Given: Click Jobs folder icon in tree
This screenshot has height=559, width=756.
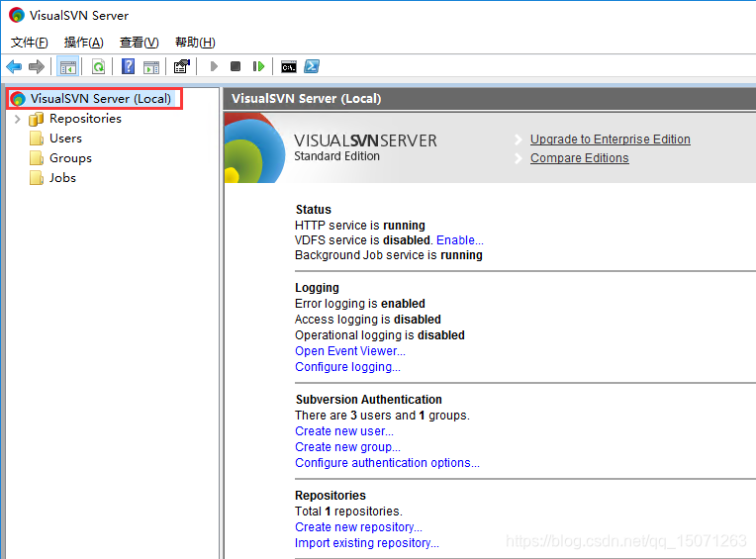Looking at the screenshot, I should pos(37,178).
